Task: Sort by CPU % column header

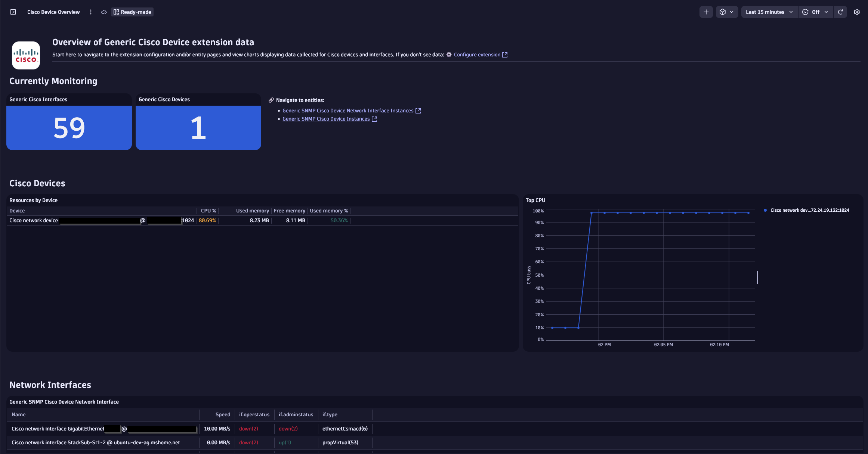Action: click(208, 211)
